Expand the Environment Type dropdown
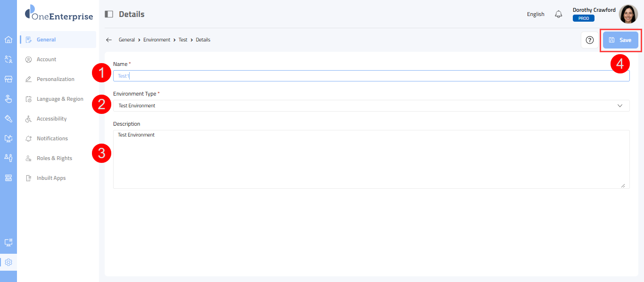644x282 pixels. pyautogui.click(x=371, y=106)
